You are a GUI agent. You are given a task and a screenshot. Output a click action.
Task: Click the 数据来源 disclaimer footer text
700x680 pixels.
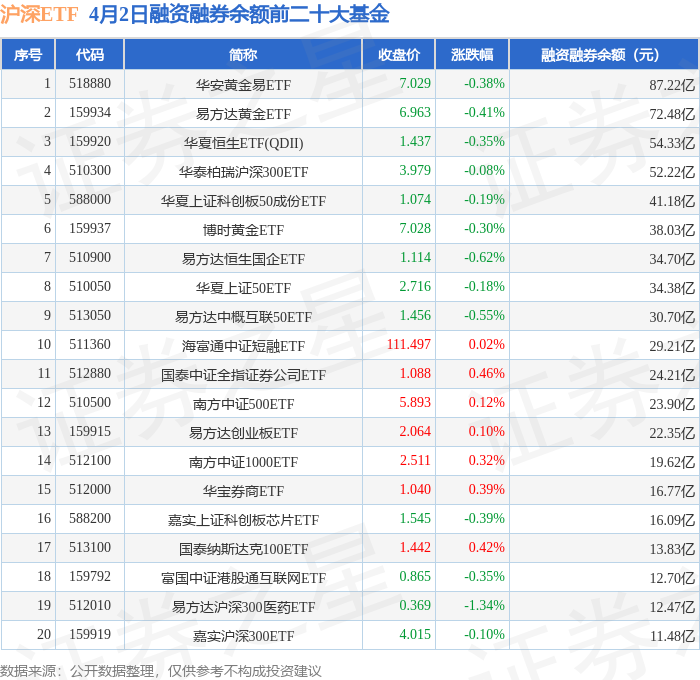161,671
